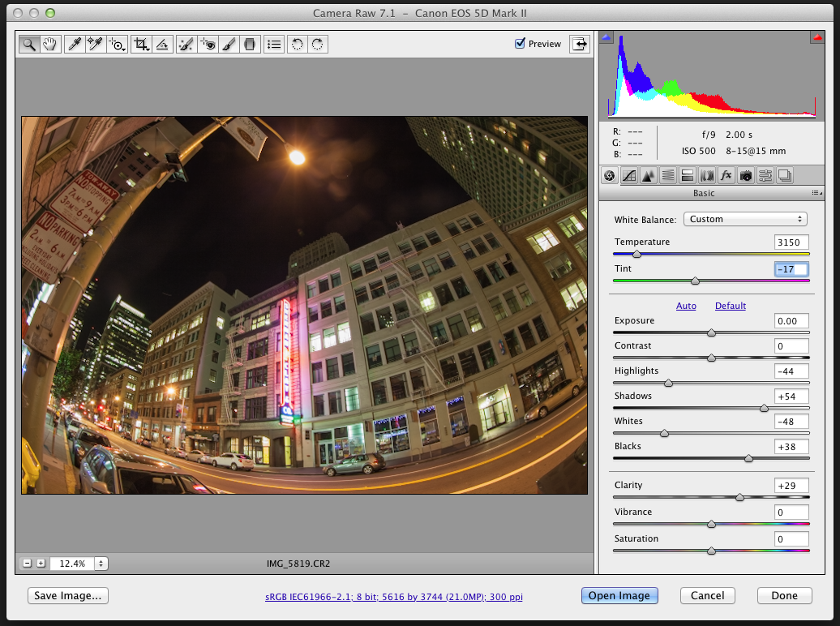Select the Crop tool

point(142,45)
